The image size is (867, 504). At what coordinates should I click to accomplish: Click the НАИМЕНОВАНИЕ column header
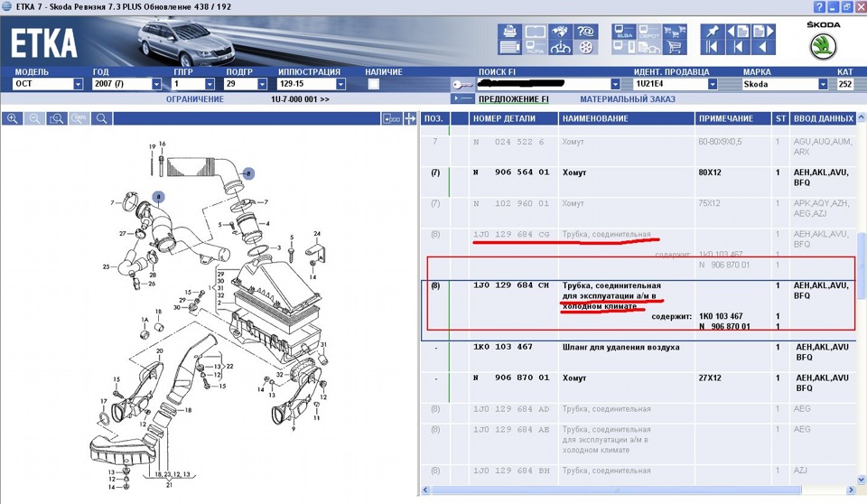(626, 118)
